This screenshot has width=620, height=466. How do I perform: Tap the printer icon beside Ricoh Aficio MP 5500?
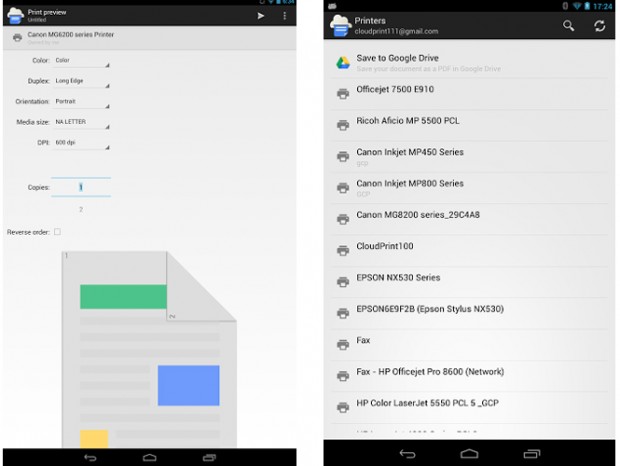[x=343, y=125]
